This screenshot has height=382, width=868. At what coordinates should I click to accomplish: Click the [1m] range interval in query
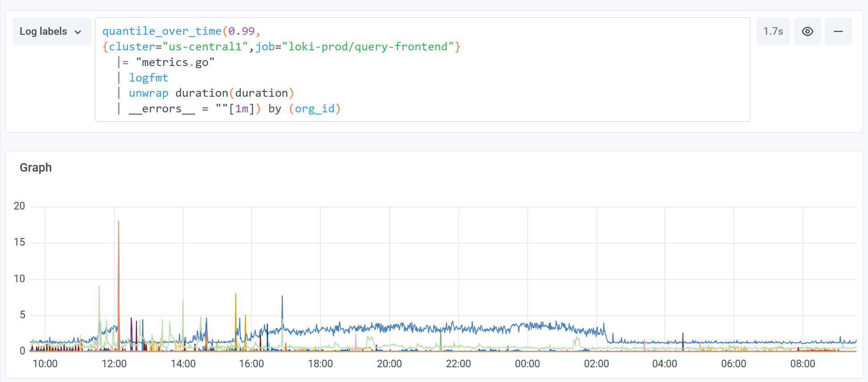241,109
